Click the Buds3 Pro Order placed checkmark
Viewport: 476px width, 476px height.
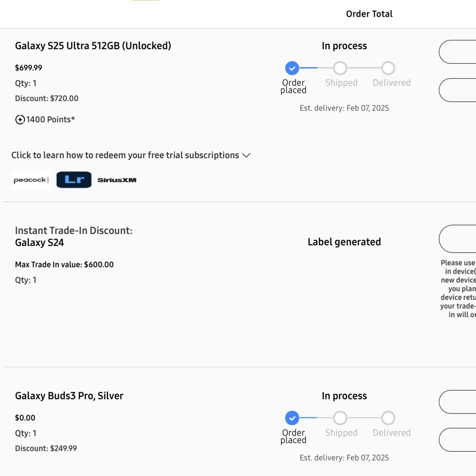tap(292, 418)
